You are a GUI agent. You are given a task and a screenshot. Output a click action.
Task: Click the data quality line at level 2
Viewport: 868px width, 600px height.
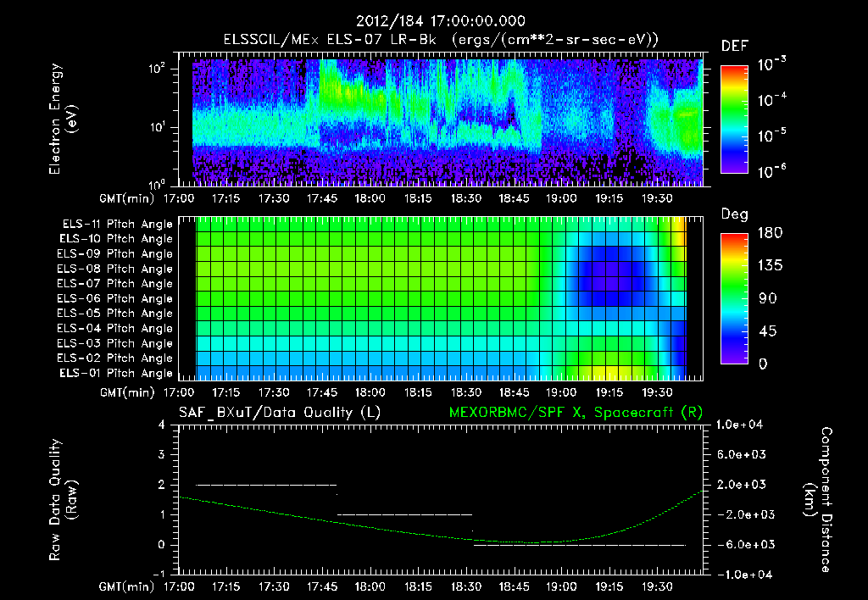(x=266, y=485)
